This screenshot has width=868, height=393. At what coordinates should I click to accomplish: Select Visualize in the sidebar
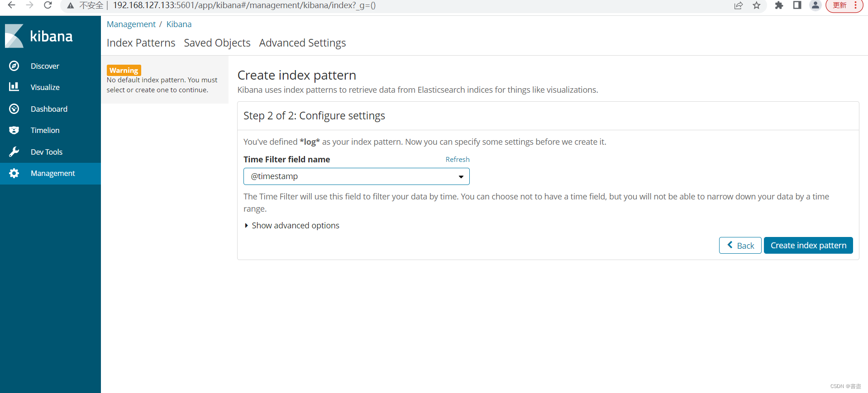click(50, 87)
